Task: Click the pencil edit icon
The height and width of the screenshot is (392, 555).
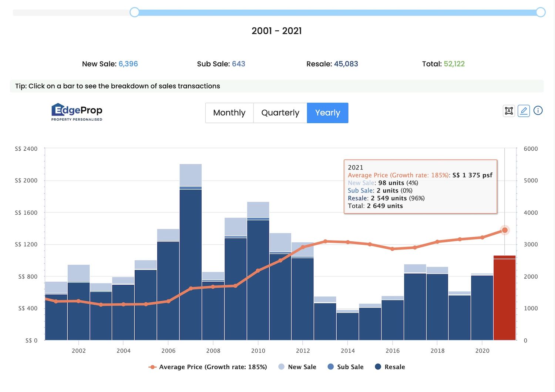Action: (524, 111)
